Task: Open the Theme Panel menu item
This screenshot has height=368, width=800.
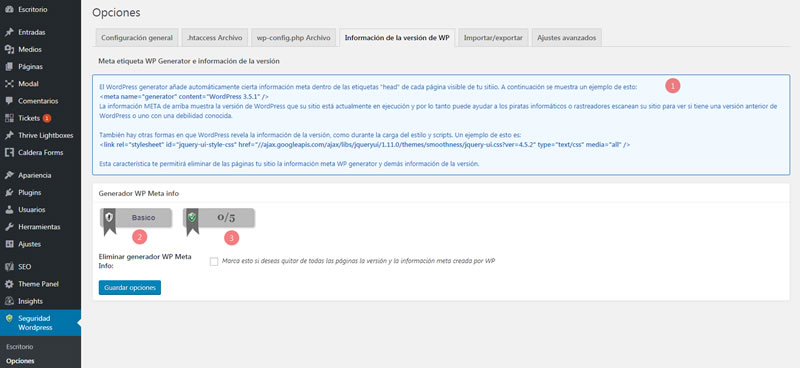Action: click(x=40, y=284)
